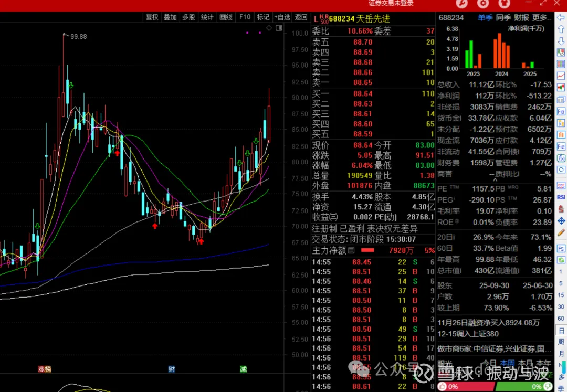Viewport: 567px width, 392px height.
Task: Click the FS sidebar icon
Action: (561, 248)
